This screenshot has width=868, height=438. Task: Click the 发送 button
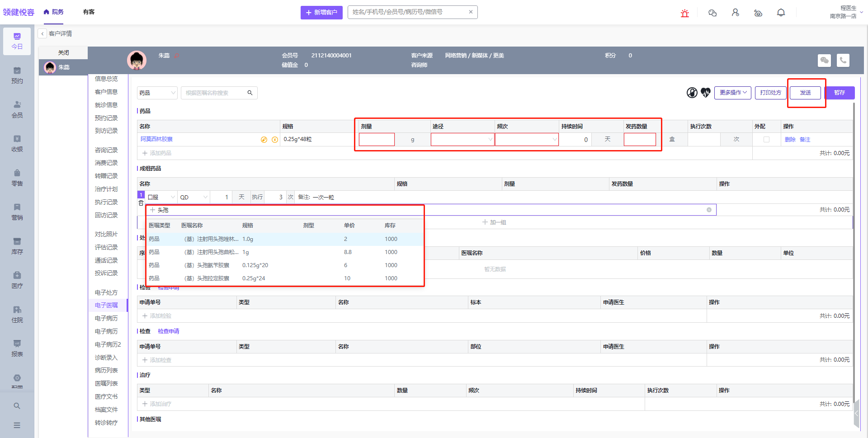[805, 93]
